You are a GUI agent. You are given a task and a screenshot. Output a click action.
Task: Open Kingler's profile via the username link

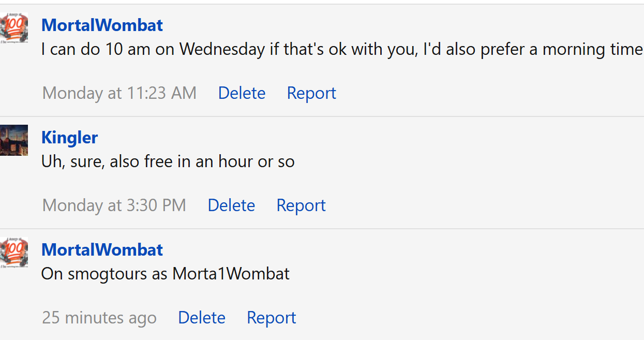69,137
